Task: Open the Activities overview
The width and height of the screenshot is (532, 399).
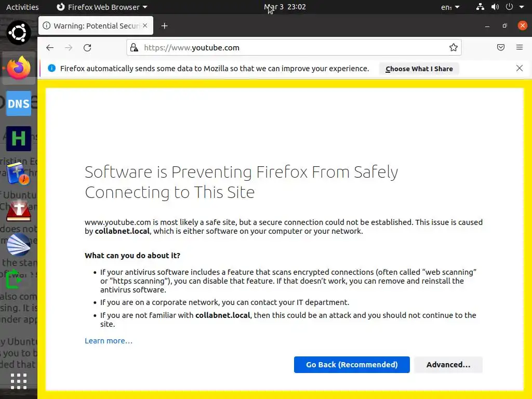Action: pyautogui.click(x=22, y=7)
